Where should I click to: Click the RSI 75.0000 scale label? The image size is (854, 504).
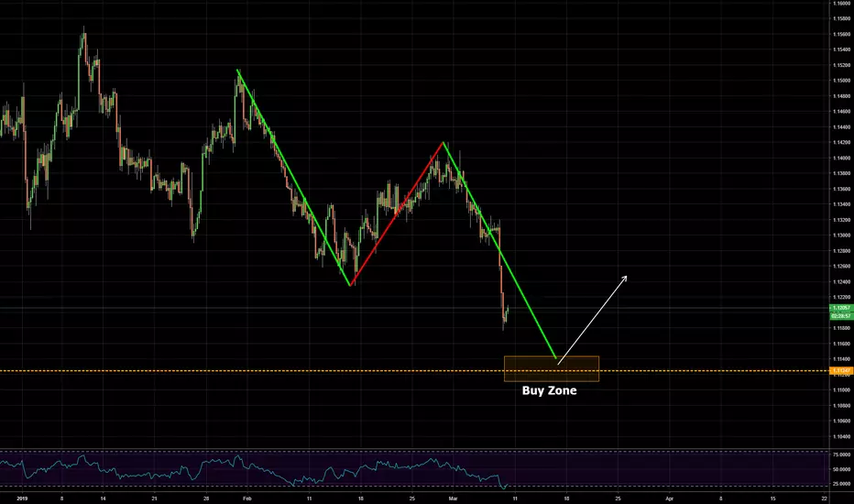click(x=841, y=454)
